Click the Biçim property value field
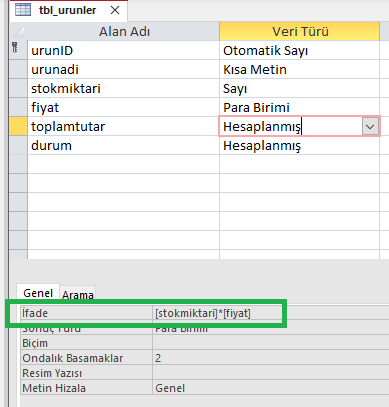 point(270,343)
